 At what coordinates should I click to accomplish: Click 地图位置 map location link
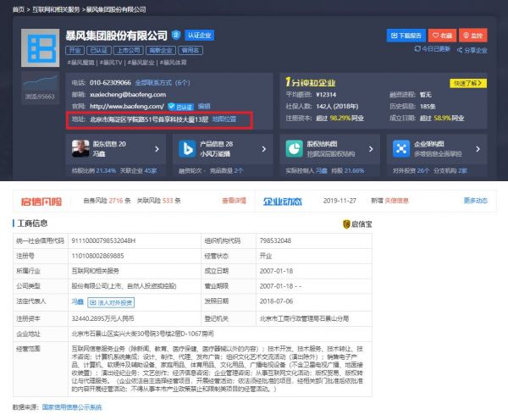click(x=230, y=119)
